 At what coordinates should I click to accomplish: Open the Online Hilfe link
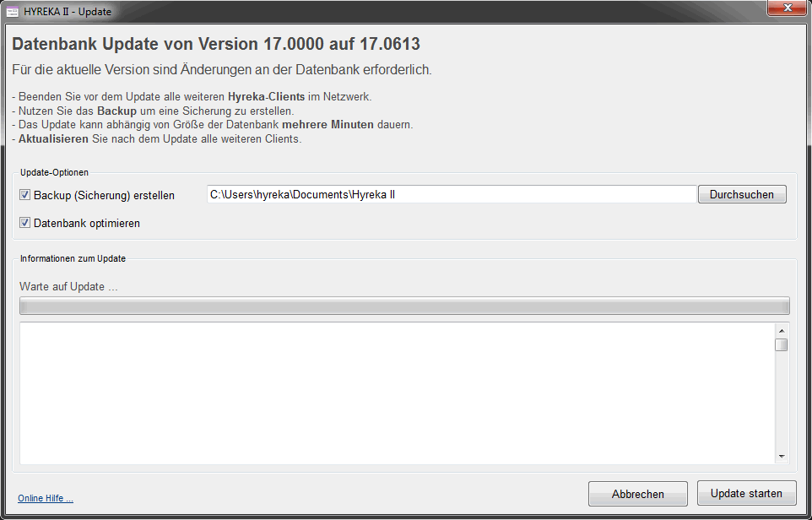pos(46,498)
